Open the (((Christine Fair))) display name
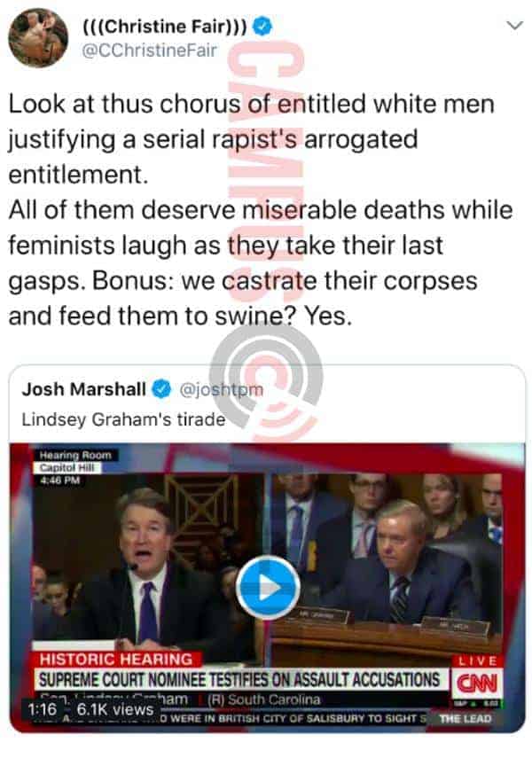This screenshot has height=758, width=532. click(x=166, y=26)
